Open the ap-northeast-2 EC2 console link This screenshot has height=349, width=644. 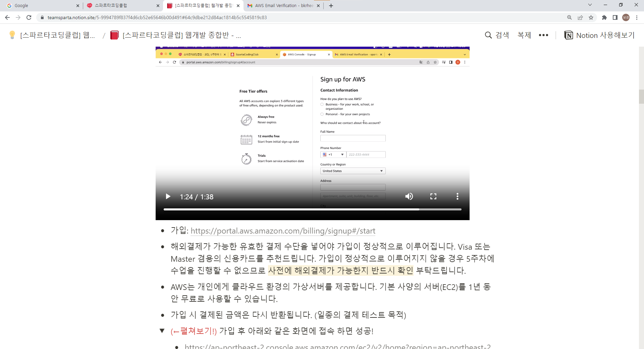coord(337,346)
